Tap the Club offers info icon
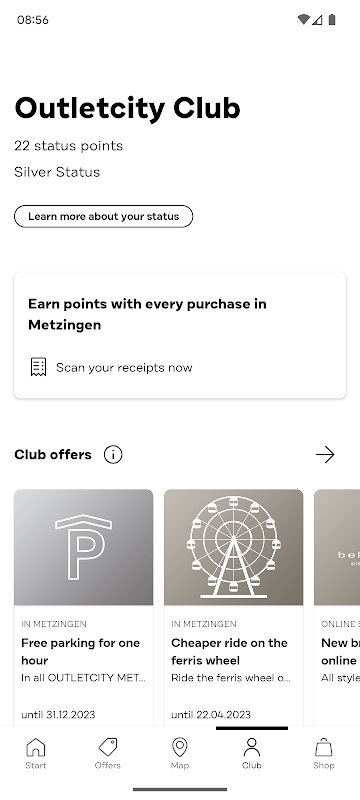360x800 pixels. pos(113,454)
